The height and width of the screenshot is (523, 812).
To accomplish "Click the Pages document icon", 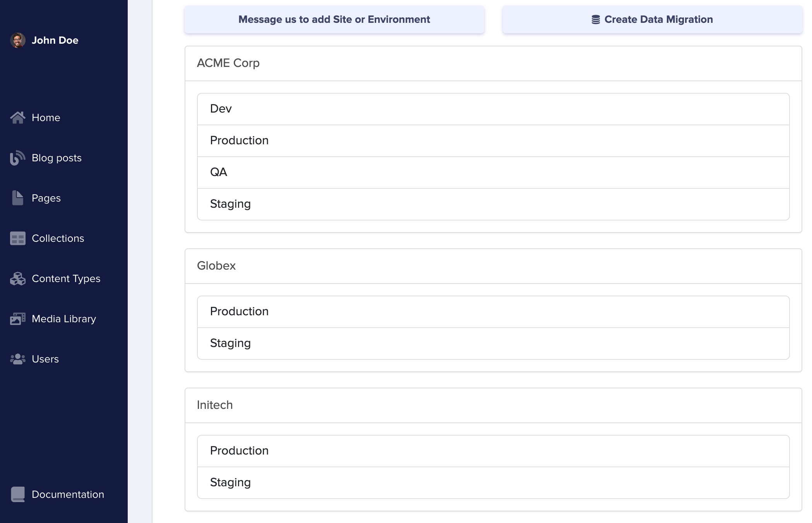I will 18,198.
